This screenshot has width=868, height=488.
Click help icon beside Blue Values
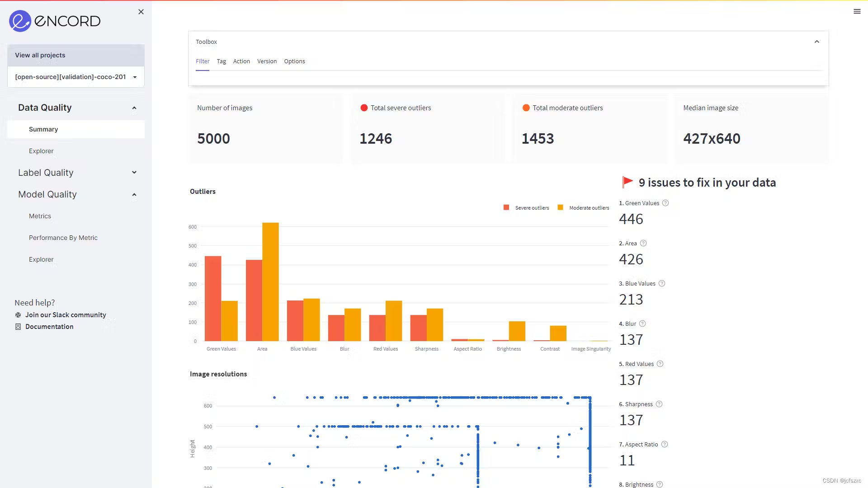point(662,283)
